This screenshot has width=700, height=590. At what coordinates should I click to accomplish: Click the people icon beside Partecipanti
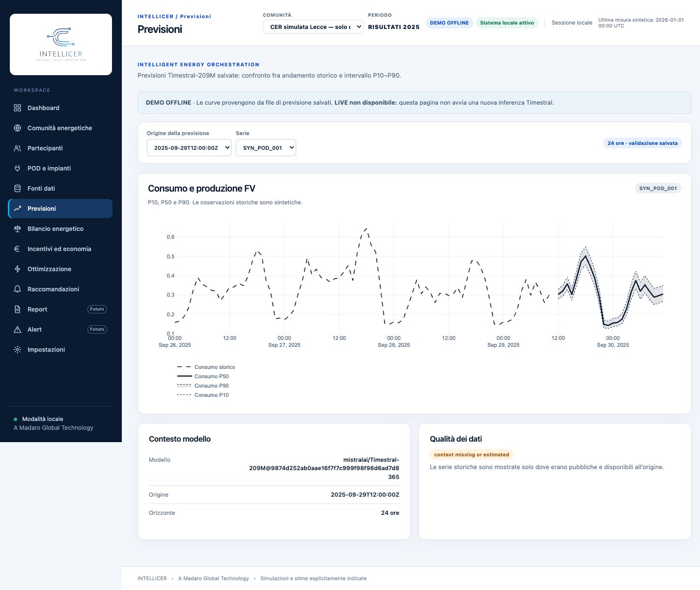(18, 148)
